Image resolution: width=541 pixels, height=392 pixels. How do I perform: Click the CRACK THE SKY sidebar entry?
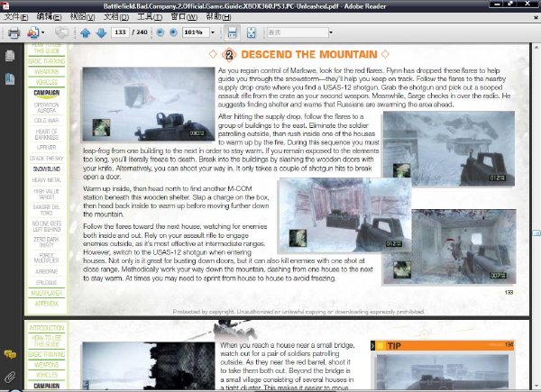click(47, 159)
